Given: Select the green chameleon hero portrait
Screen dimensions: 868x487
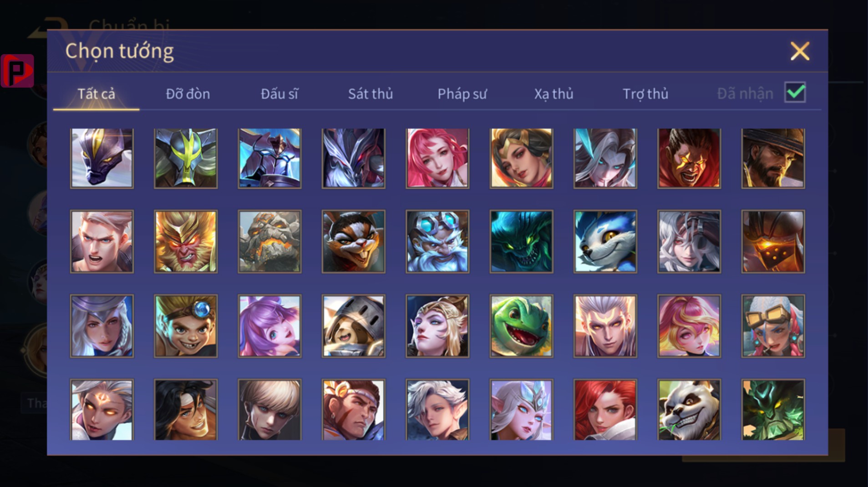Looking at the screenshot, I should point(521,326).
